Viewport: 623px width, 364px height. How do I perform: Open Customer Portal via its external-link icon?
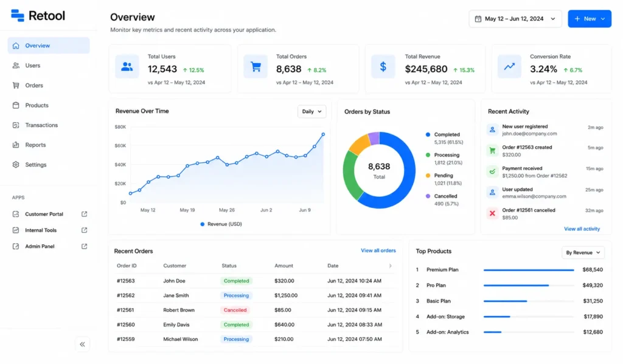coord(84,214)
